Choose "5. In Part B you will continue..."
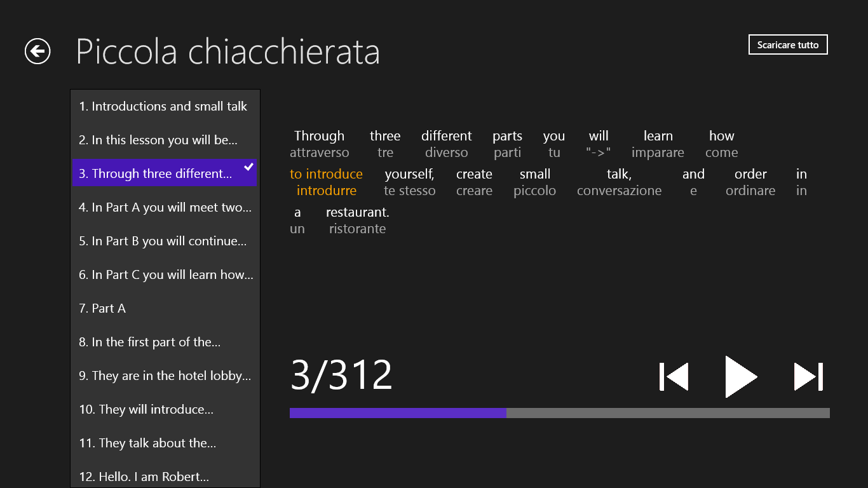This screenshot has height=488, width=868. [x=163, y=241]
